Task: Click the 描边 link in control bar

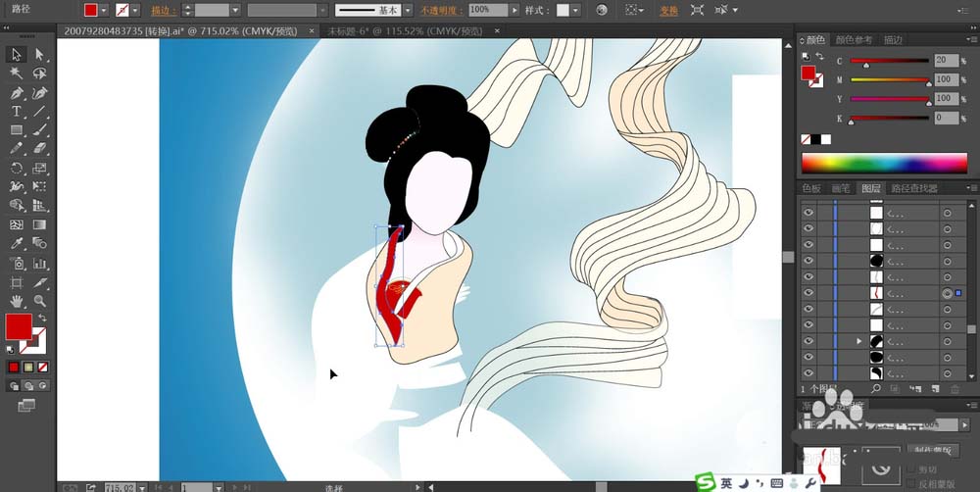Action: coord(164,11)
